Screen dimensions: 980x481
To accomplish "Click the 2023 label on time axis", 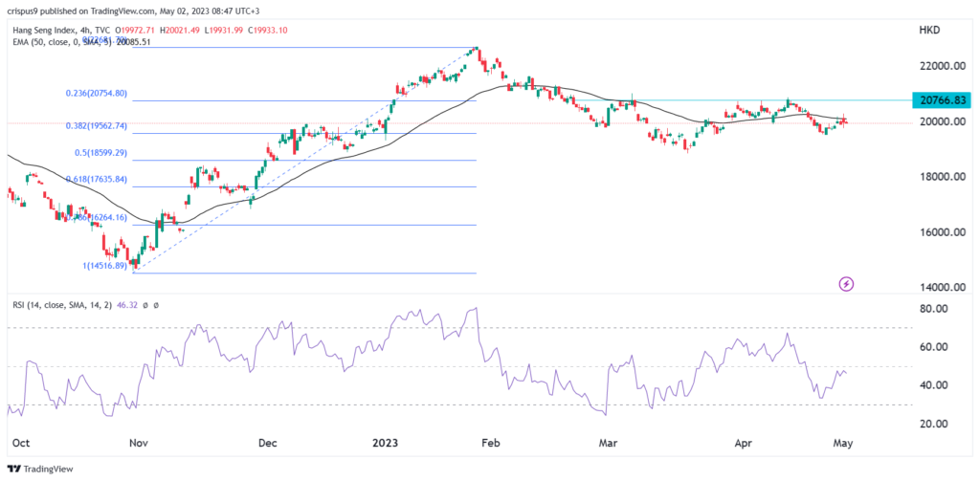I will click(x=385, y=443).
